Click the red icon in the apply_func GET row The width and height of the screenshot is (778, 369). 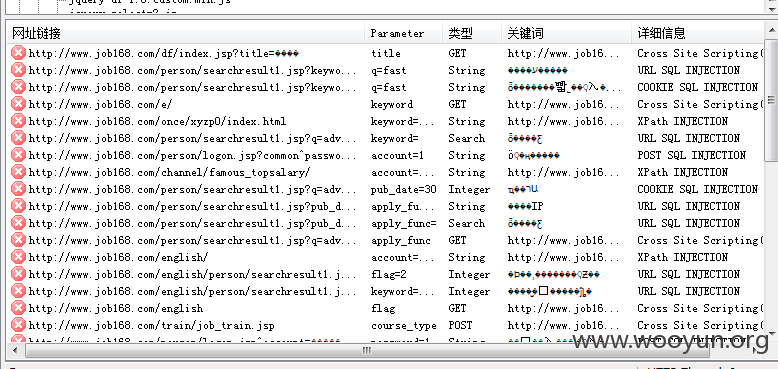click(x=18, y=240)
